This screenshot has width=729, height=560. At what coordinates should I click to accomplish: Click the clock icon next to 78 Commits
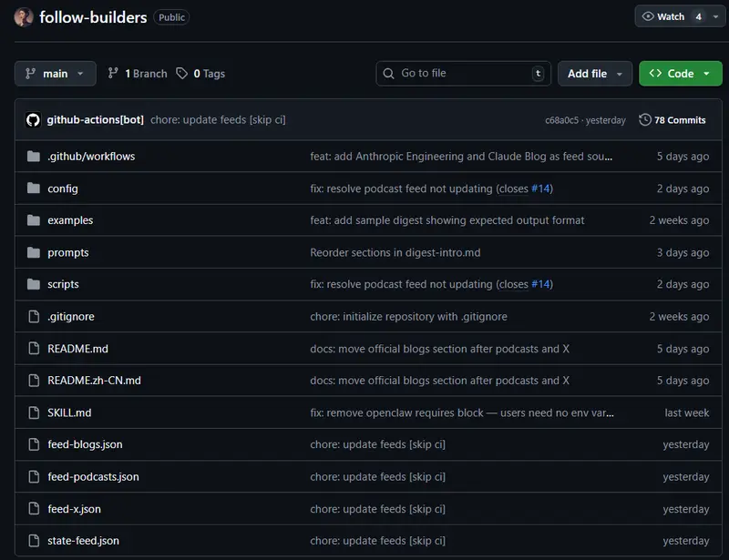pos(645,120)
